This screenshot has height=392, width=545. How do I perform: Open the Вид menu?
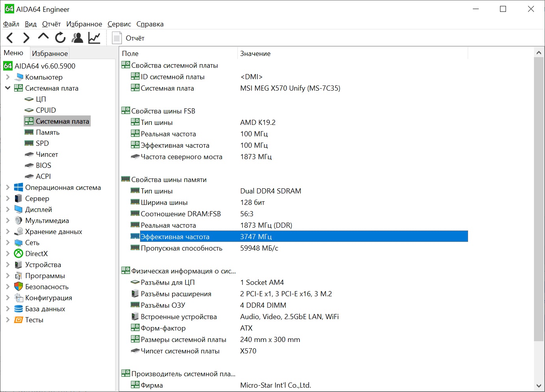point(31,24)
